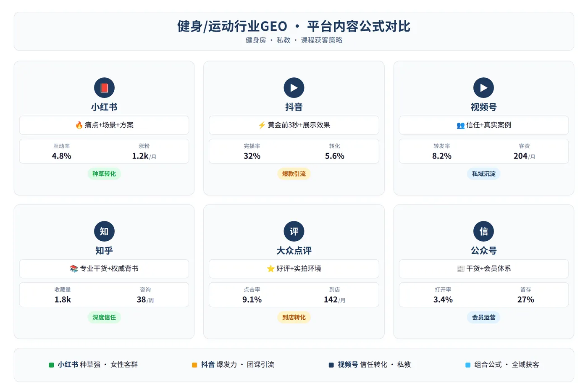Click the 完播率 metric label

click(x=252, y=146)
